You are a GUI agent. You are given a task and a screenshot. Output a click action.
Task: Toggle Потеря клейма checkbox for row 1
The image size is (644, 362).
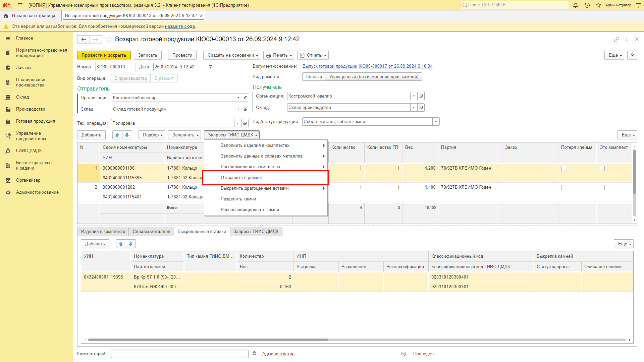563,169
